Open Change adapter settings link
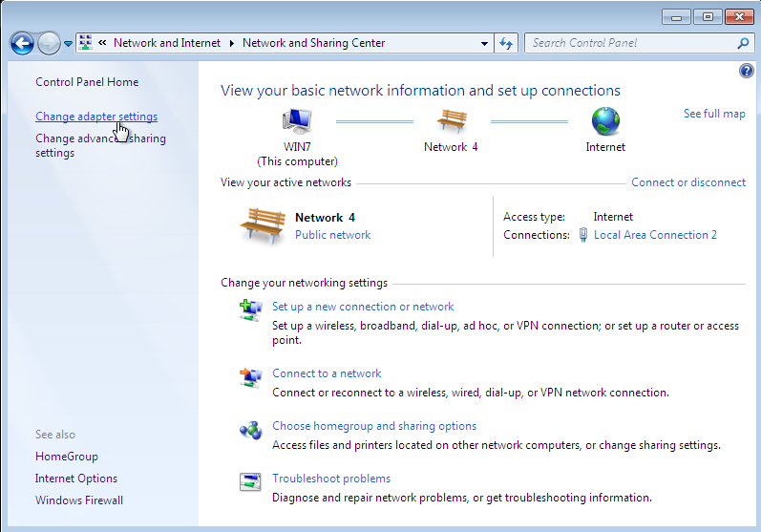Image resolution: width=761 pixels, height=532 pixels. pyautogui.click(x=96, y=117)
